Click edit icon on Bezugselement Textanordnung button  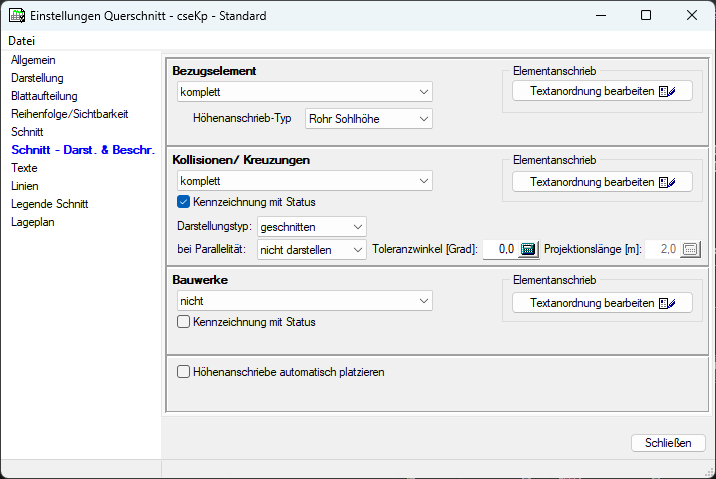pyautogui.click(x=668, y=91)
